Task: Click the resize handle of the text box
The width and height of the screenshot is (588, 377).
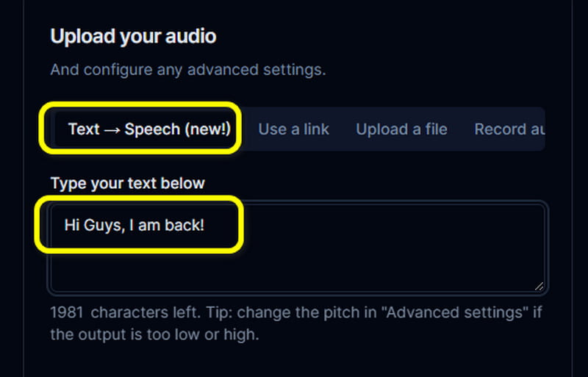Action: click(x=539, y=286)
